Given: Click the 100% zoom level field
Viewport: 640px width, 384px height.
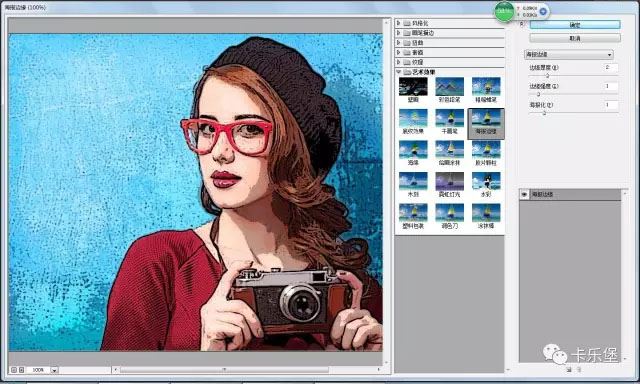Looking at the screenshot, I should [38, 370].
